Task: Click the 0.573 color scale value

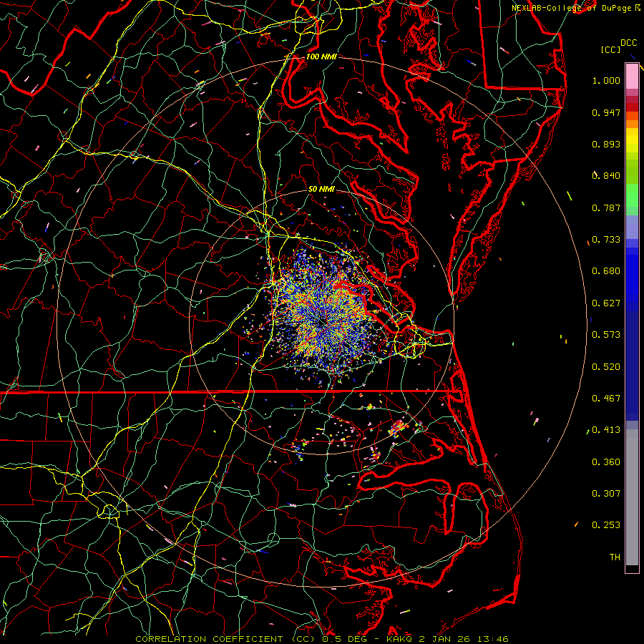Action: pos(606,335)
